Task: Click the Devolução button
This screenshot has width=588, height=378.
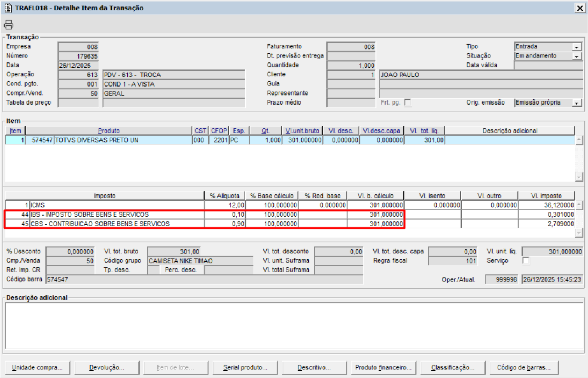Action: [107, 368]
